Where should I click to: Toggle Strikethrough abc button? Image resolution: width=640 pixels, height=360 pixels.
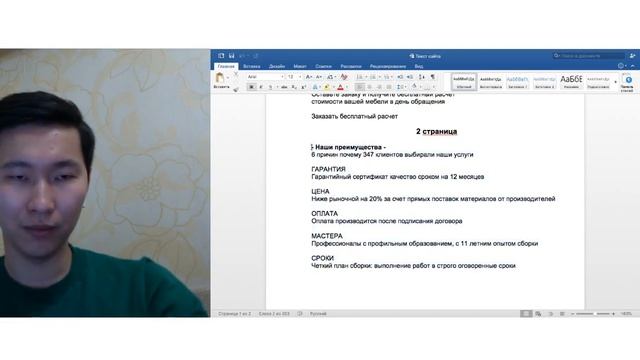coord(284,87)
